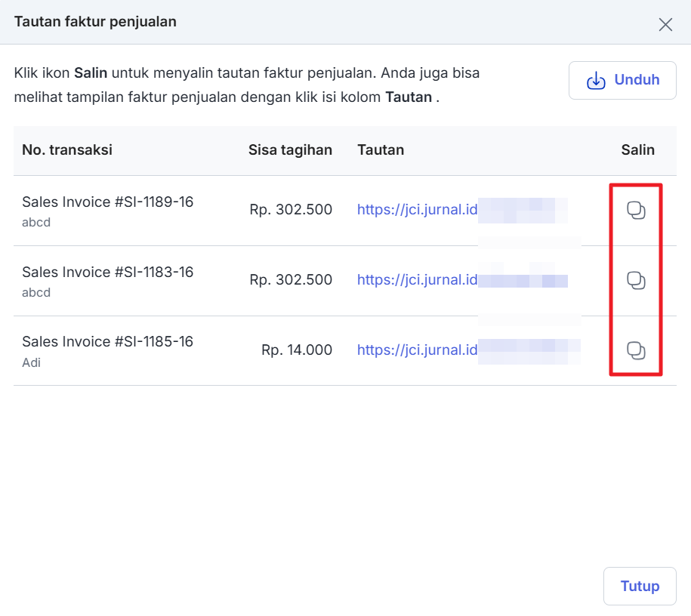The height and width of the screenshot is (616, 691).
Task: Copy the link for invoice SI-1183-16
Action: click(636, 281)
